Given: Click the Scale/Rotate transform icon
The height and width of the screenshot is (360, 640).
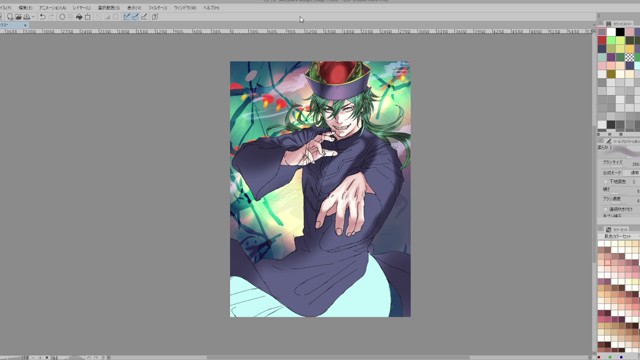Looking at the screenshot, I should (x=88, y=17).
